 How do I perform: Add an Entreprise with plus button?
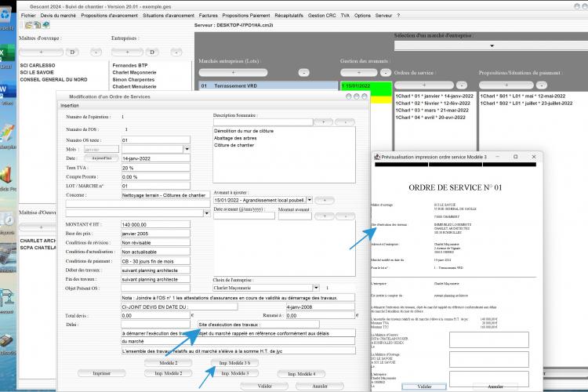(127, 53)
